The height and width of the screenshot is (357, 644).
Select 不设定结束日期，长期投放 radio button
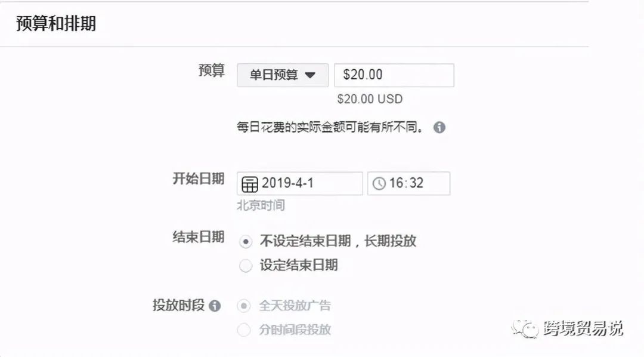tap(246, 241)
